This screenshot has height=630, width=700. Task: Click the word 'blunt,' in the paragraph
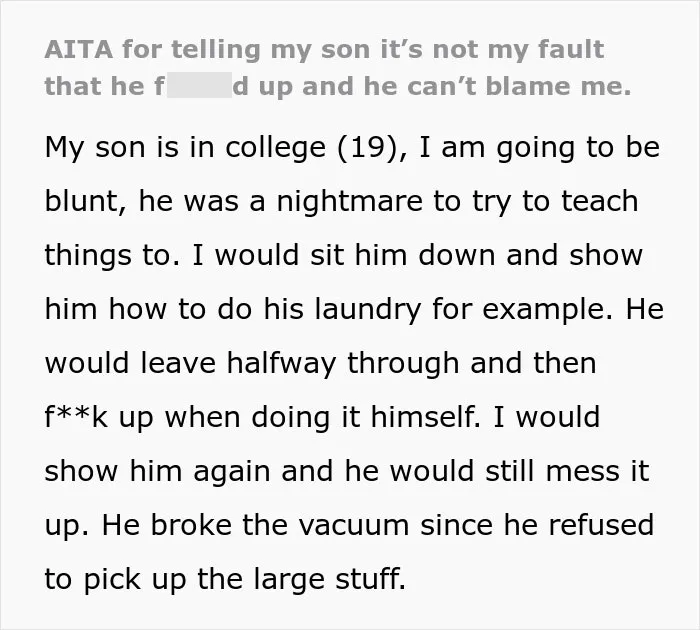coord(86,201)
